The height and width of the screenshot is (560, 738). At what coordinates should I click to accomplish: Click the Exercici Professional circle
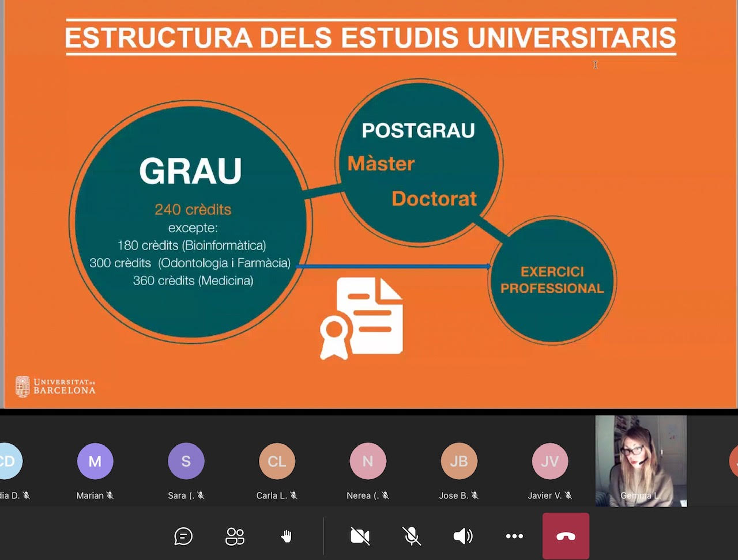552,281
